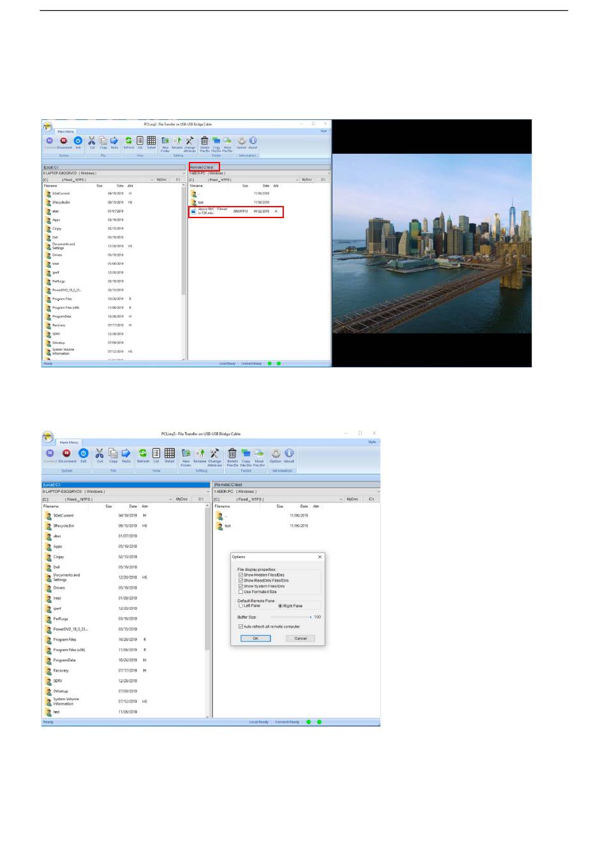Open ABER-PC computer dropdown in lower window
This screenshot has width=606, height=868.
(379, 492)
